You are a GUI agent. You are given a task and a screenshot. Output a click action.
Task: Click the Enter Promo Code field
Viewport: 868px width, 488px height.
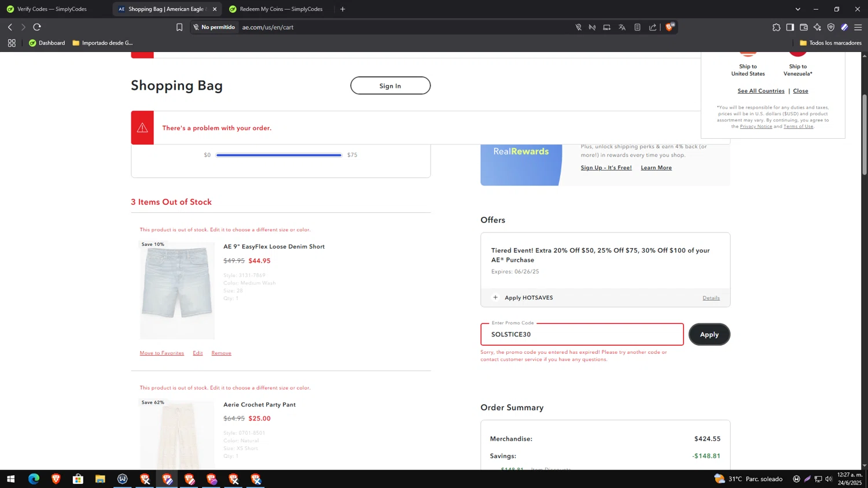click(x=582, y=334)
